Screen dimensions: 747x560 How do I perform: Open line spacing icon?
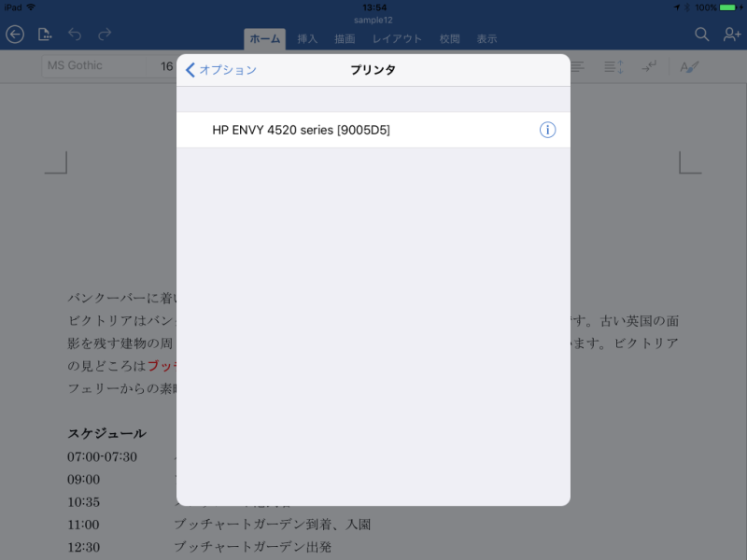[x=613, y=66]
